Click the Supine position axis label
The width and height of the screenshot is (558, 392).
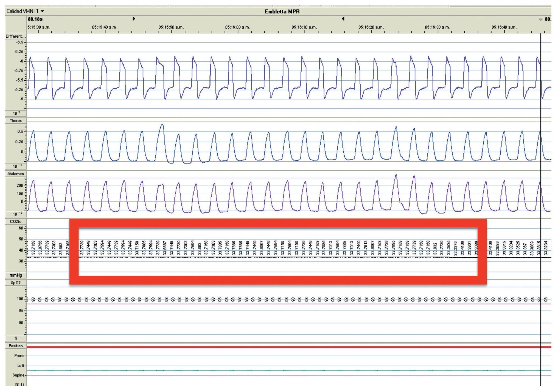(18, 375)
